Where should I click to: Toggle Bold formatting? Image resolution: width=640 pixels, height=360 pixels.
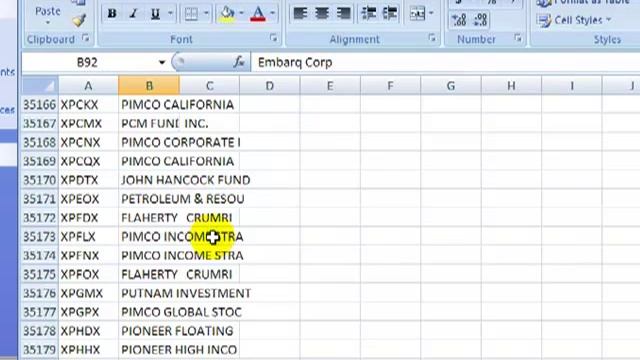[111, 14]
